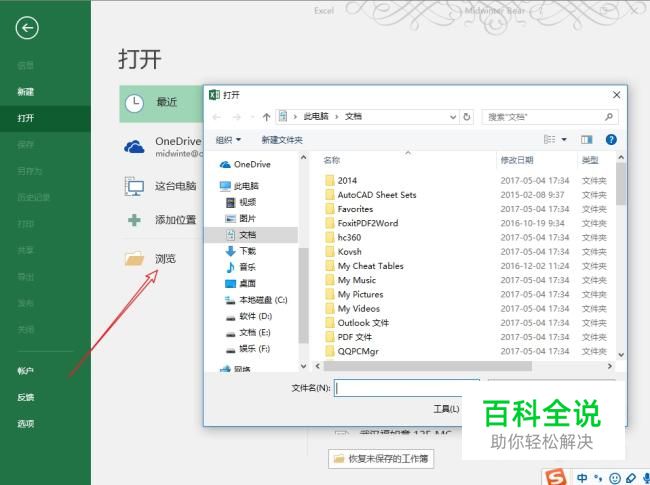Open Pictures (图片) in navigation tree

click(241, 218)
